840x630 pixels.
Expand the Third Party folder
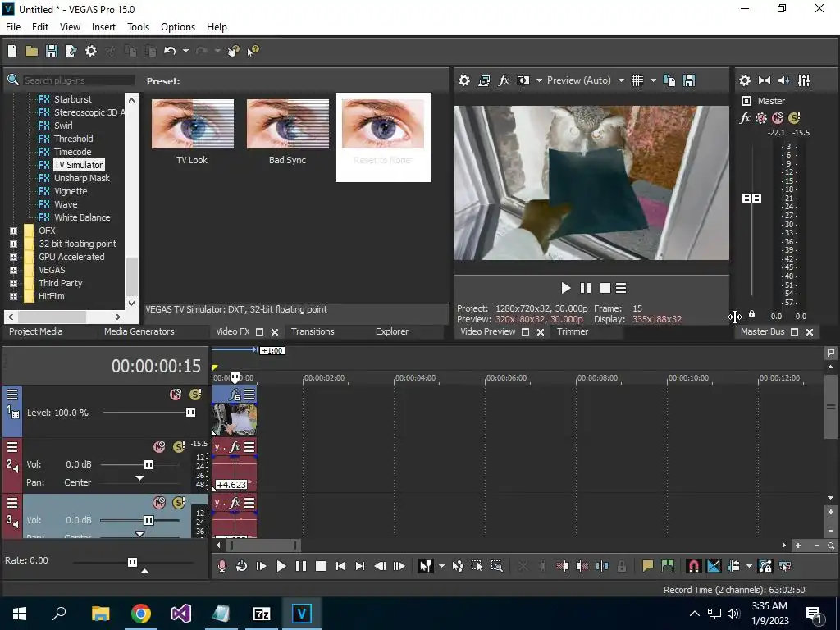13,283
